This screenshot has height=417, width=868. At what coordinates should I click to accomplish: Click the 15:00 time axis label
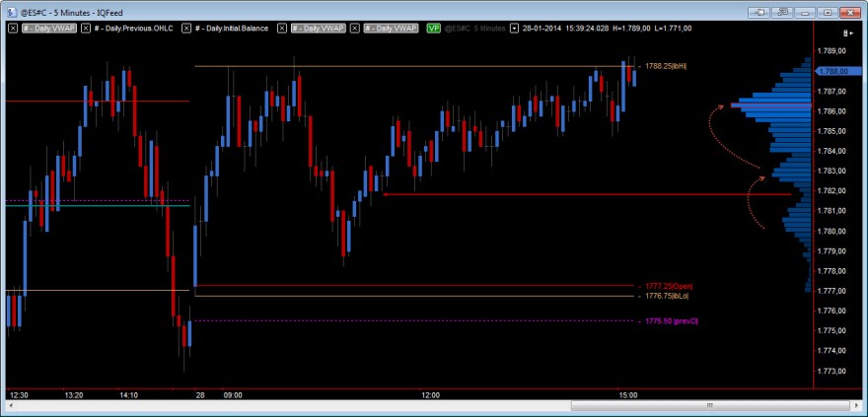627,395
